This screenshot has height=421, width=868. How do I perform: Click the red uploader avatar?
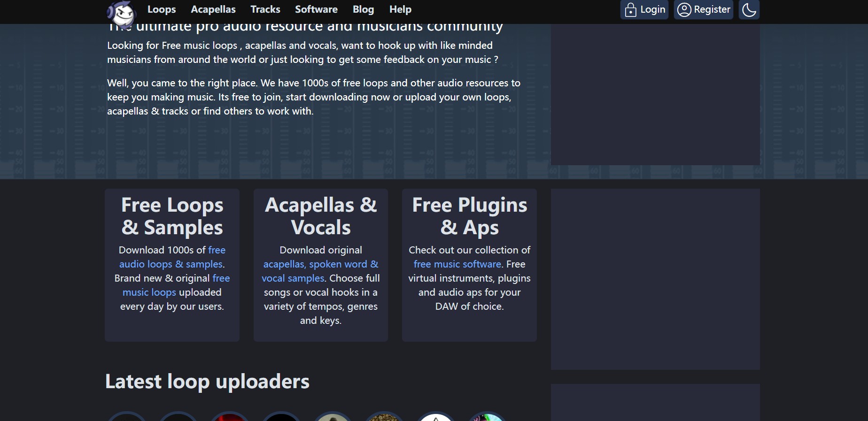tap(230, 417)
